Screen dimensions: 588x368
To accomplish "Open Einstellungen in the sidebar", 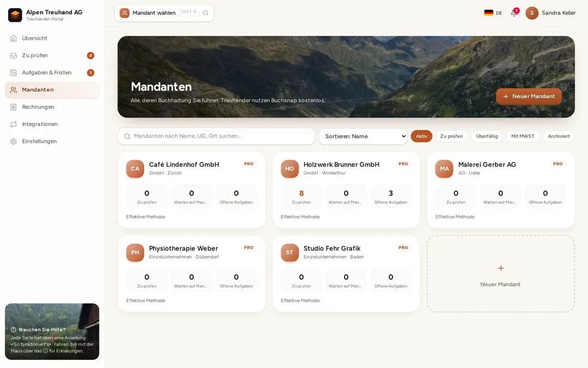I will [x=52, y=142].
